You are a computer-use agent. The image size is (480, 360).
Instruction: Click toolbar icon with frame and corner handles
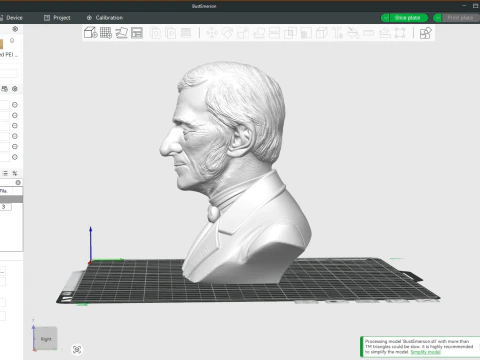click(400, 33)
